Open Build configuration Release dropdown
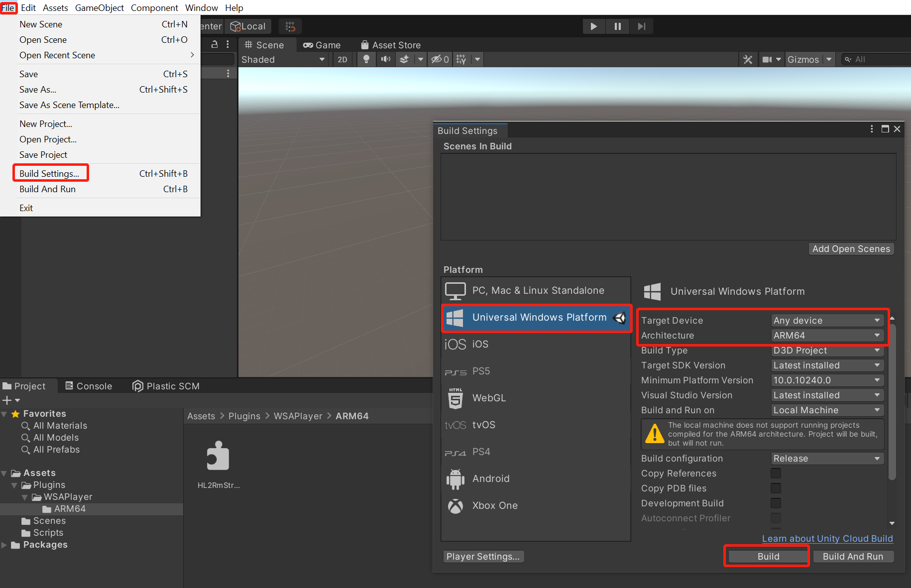The image size is (911, 588). 827,459
